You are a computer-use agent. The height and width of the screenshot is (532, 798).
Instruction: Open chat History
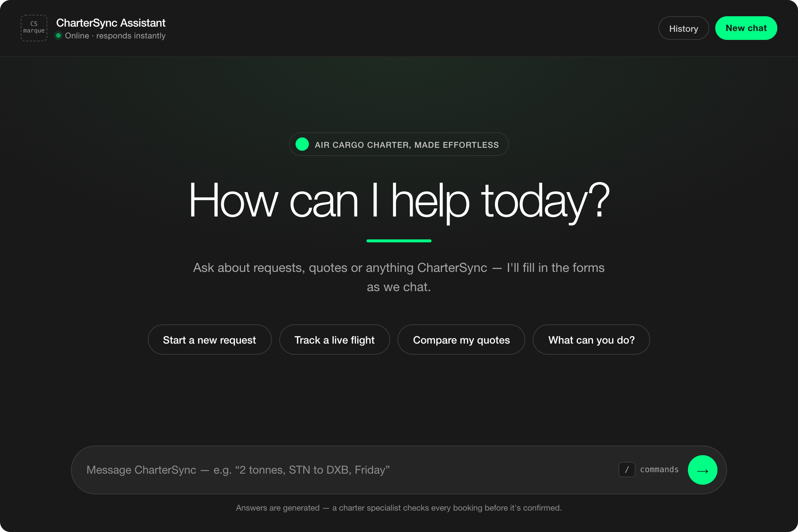coord(683,28)
